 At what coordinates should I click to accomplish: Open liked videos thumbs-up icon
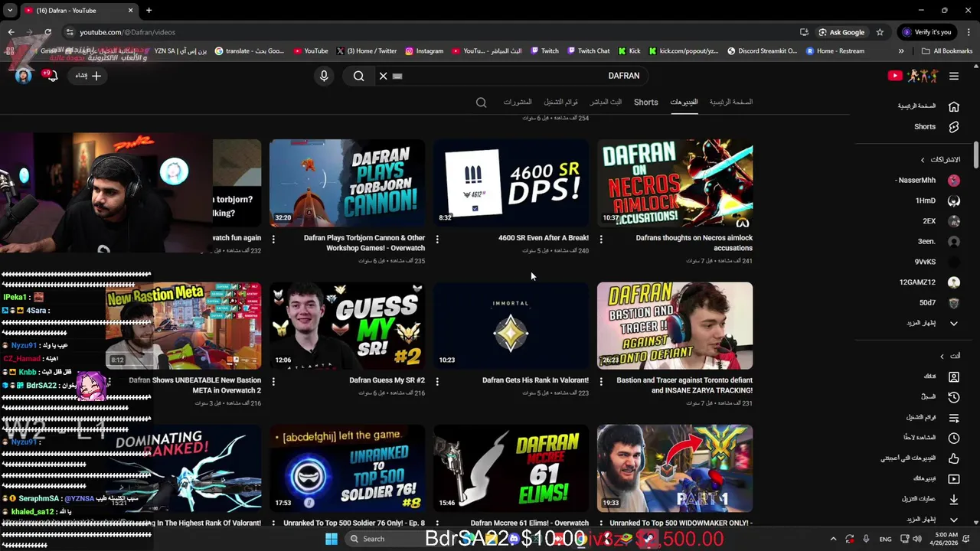point(953,458)
